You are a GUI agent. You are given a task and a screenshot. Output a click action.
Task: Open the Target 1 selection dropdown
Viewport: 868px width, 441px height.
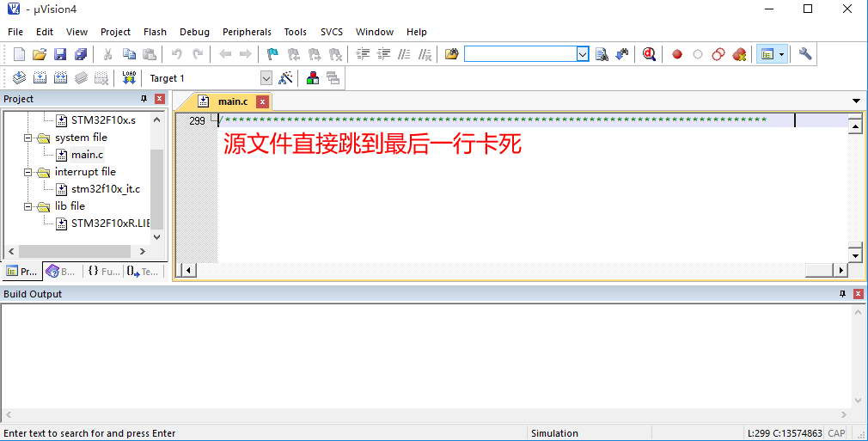(266, 78)
